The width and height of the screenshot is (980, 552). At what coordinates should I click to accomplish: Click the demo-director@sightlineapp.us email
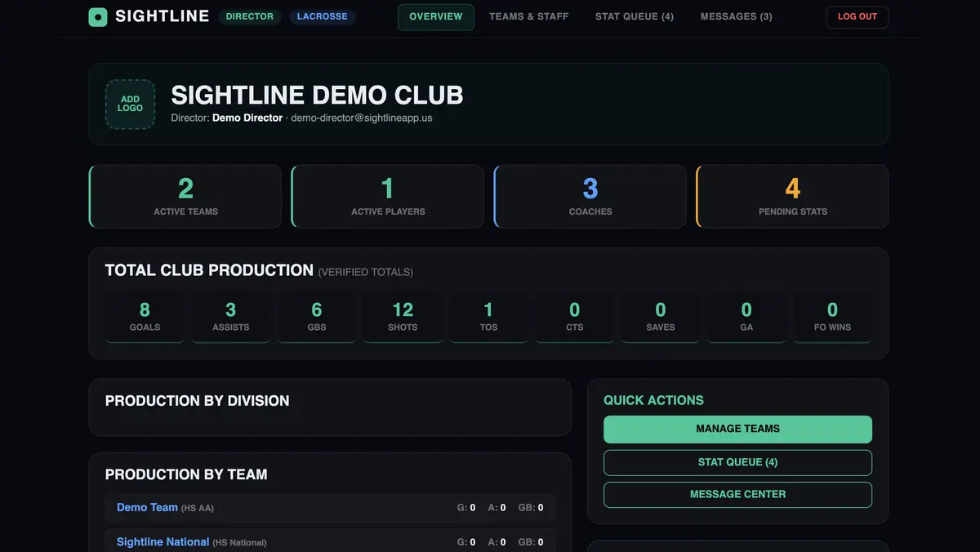[362, 118]
